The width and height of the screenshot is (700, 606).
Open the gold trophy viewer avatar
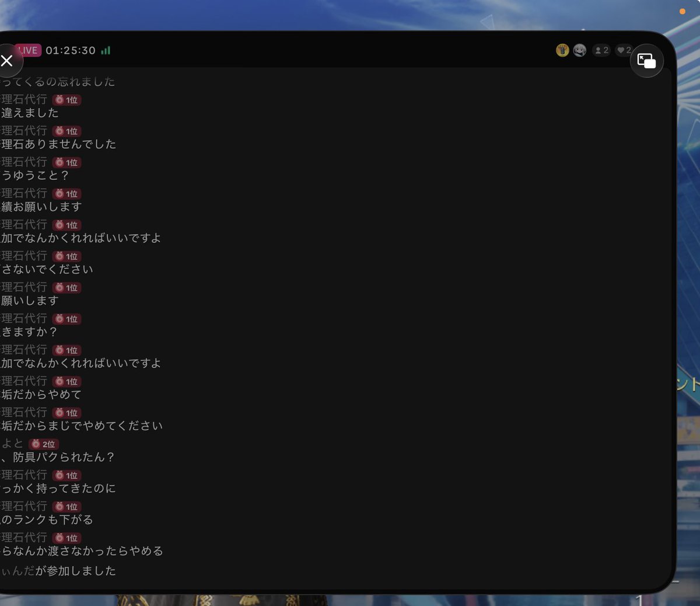pyautogui.click(x=562, y=50)
